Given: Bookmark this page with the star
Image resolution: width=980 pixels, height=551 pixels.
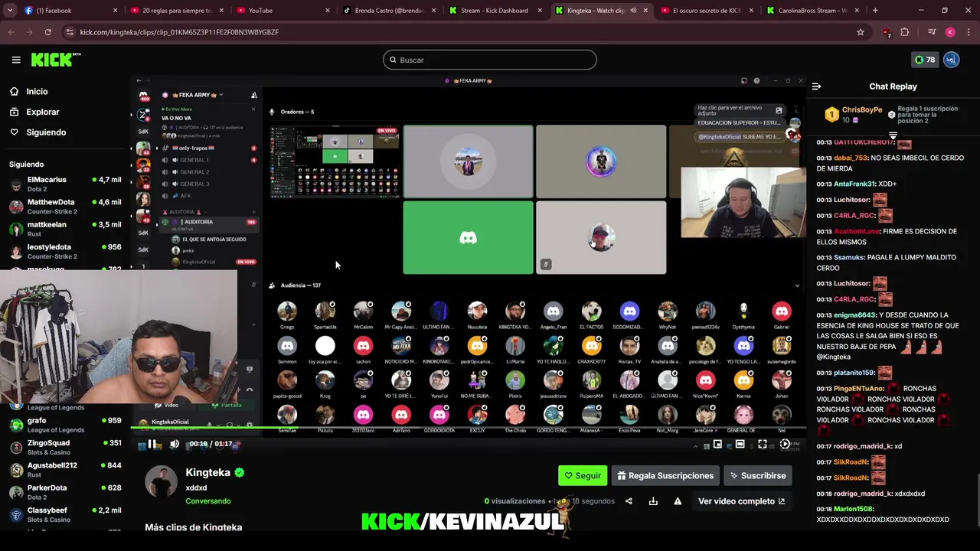Looking at the screenshot, I should click(861, 32).
